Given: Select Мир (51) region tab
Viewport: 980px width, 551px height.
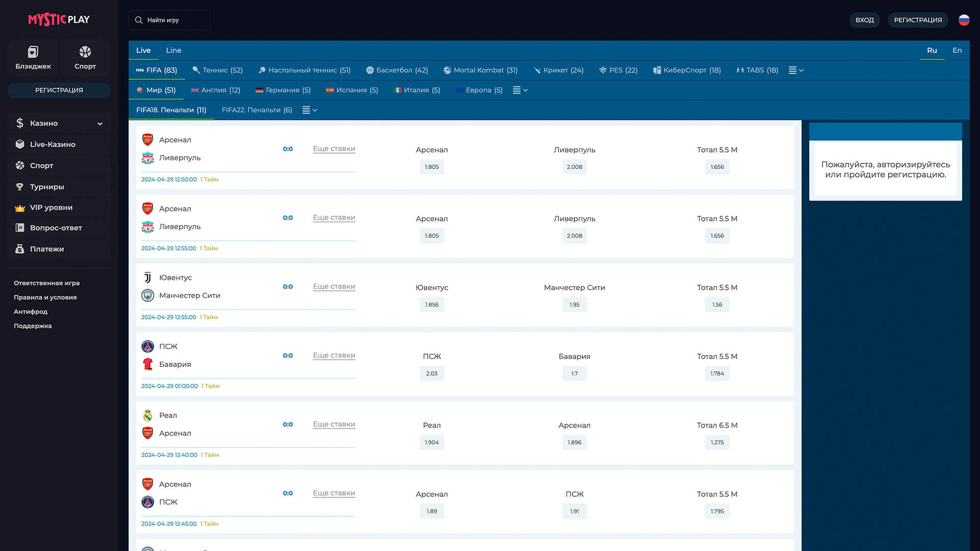Looking at the screenshot, I should click(x=156, y=90).
